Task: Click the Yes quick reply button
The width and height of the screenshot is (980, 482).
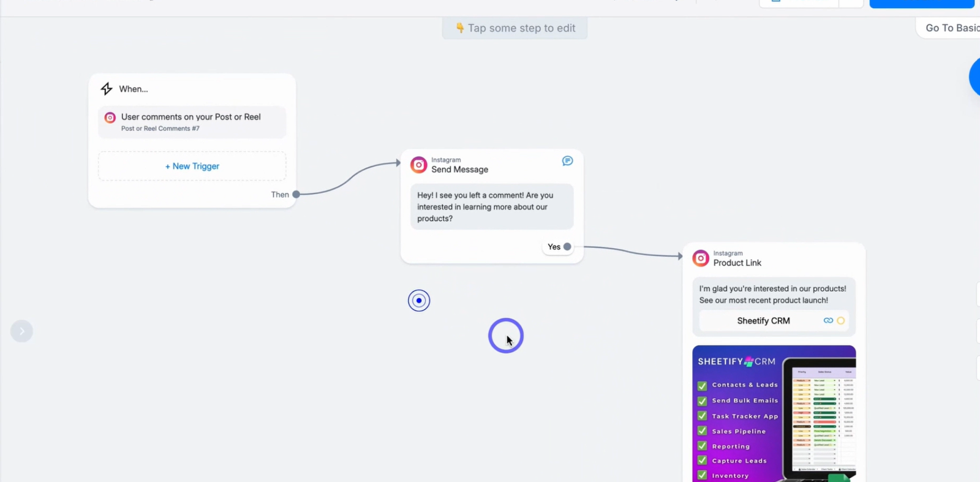Action: tap(557, 247)
